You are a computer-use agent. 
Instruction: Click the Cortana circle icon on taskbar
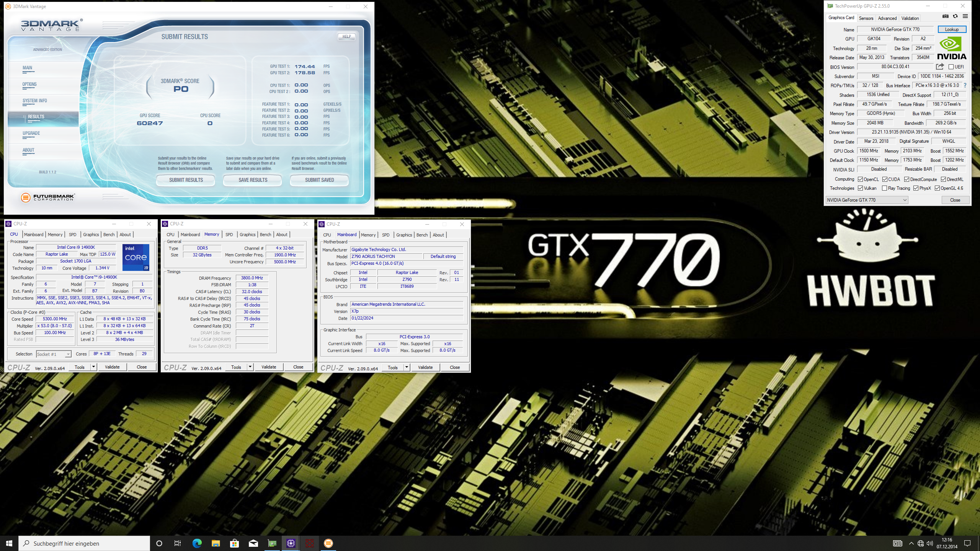coord(159,543)
